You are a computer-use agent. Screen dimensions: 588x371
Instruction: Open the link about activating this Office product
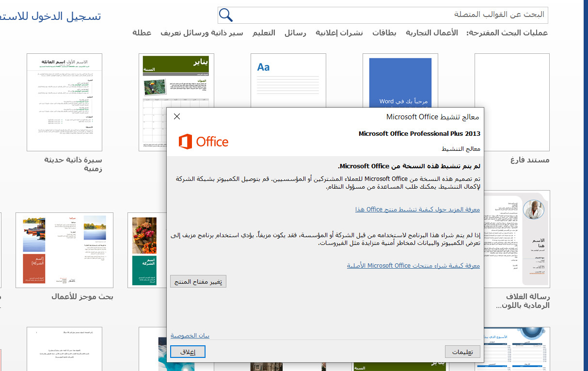coord(417,210)
